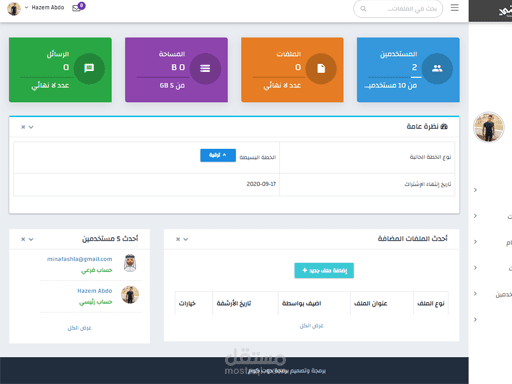Image resolution: width=512 pixels, height=384 pixels.
Task: Click view all link under users list
Action: [x=79, y=328]
